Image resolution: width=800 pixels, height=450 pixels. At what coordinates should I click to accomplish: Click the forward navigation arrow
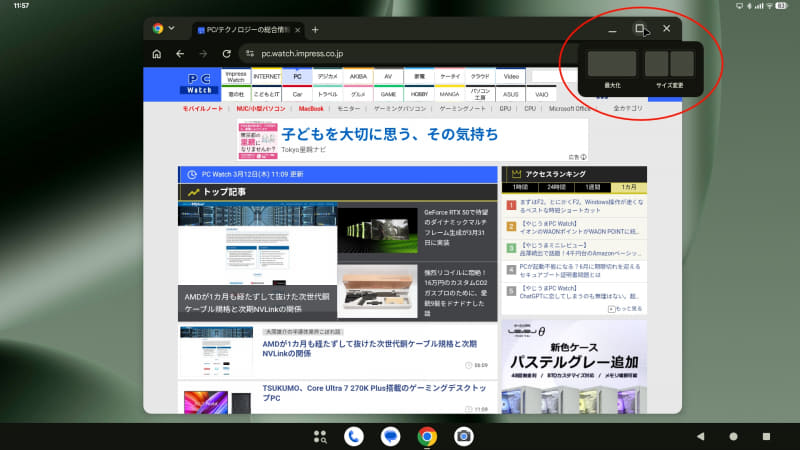tap(203, 54)
